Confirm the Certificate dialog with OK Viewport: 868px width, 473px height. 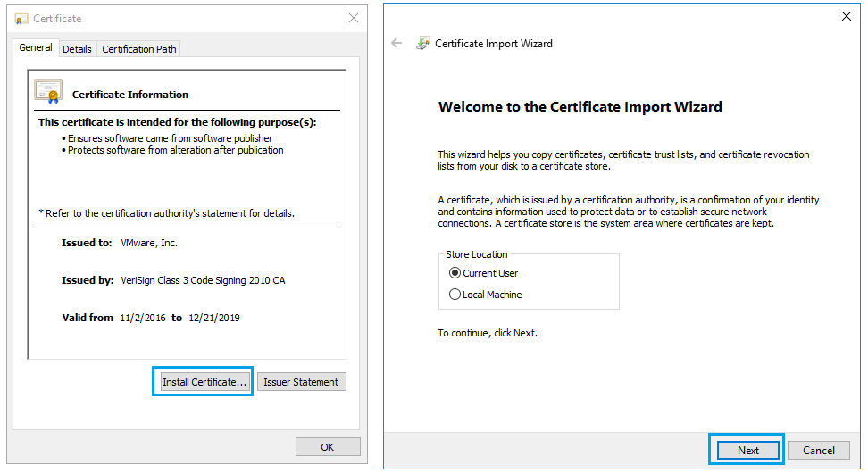(x=328, y=447)
